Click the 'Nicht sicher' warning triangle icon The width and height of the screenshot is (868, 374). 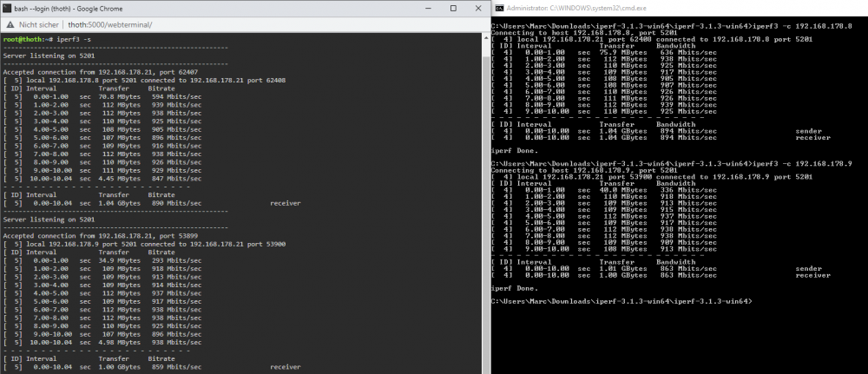tap(10, 25)
